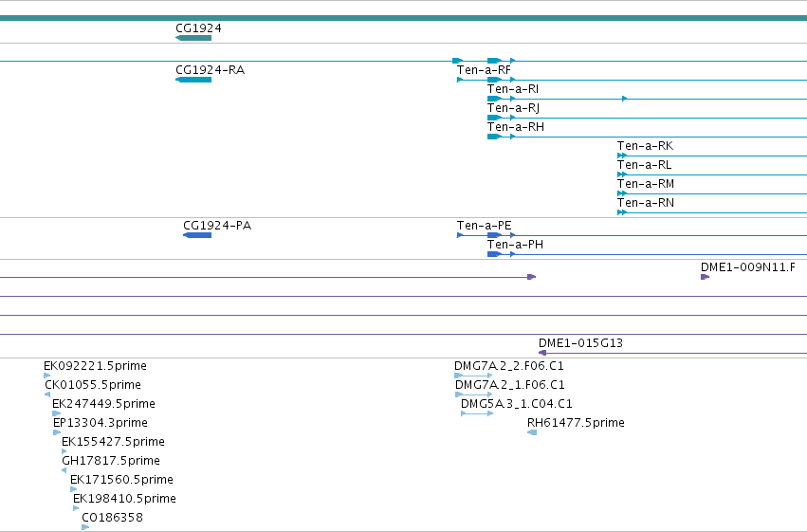Select the Ten-a-RH transcript label

(516, 127)
